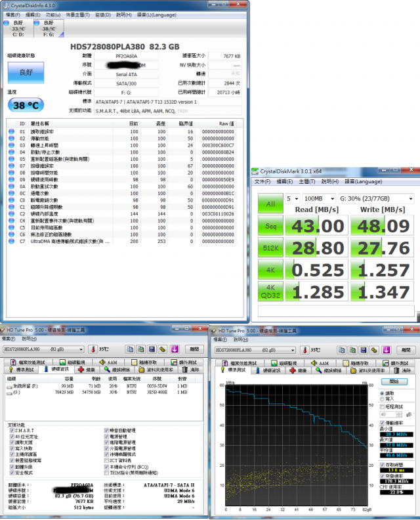Click status circle of attribute C7 row
Viewport: 420px width, 520px height.
tap(12, 242)
